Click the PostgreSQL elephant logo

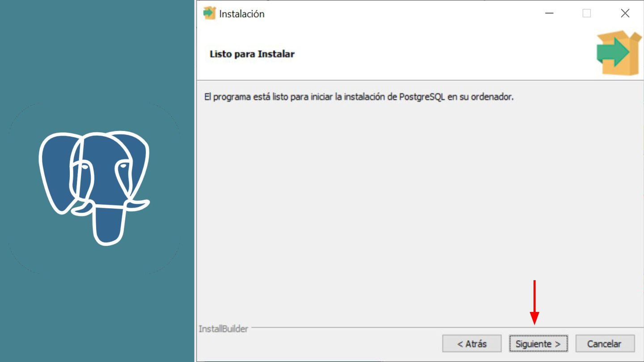pyautogui.click(x=94, y=188)
